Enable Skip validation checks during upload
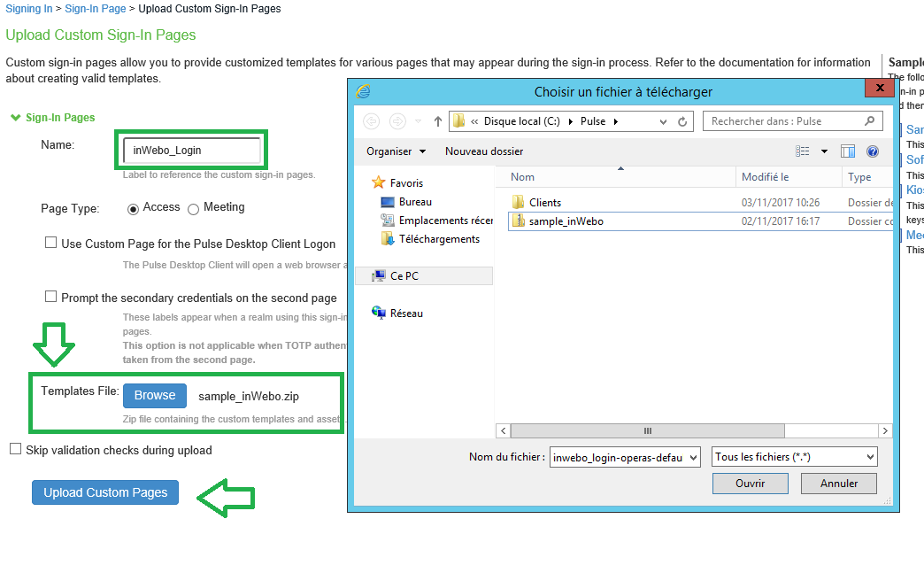This screenshot has height=573, width=924. [x=15, y=449]
